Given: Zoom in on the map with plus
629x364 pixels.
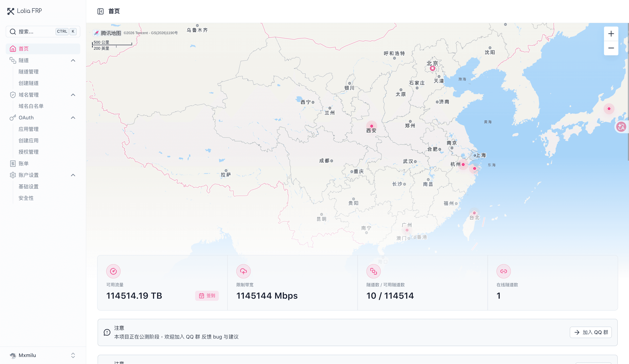Looking at the screenshot, I should (x=611, y=34).
